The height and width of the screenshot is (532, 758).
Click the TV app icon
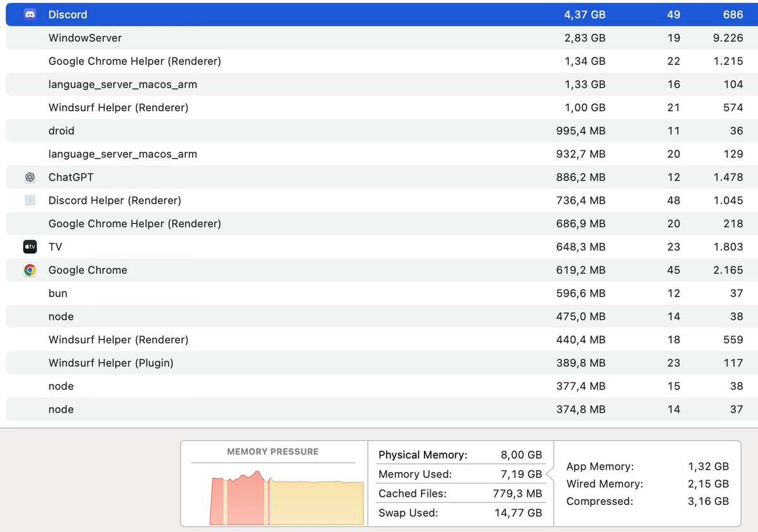coord(30,247)
